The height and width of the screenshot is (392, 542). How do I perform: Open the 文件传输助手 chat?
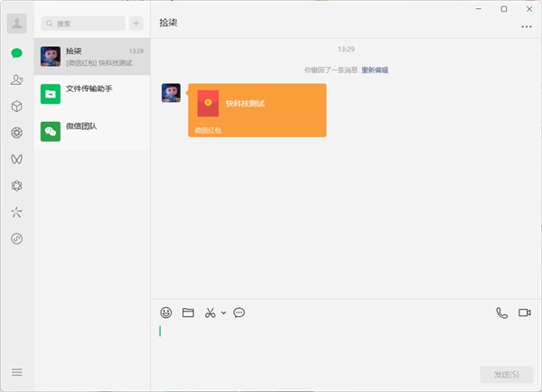(x=92, y=94)
